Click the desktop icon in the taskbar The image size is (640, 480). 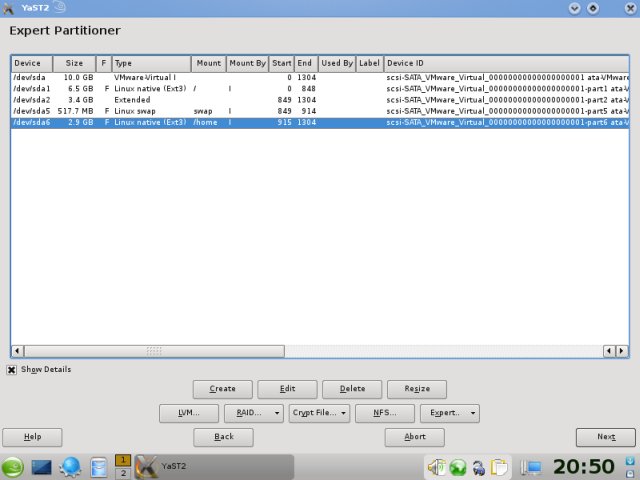(x=42, y=467)
